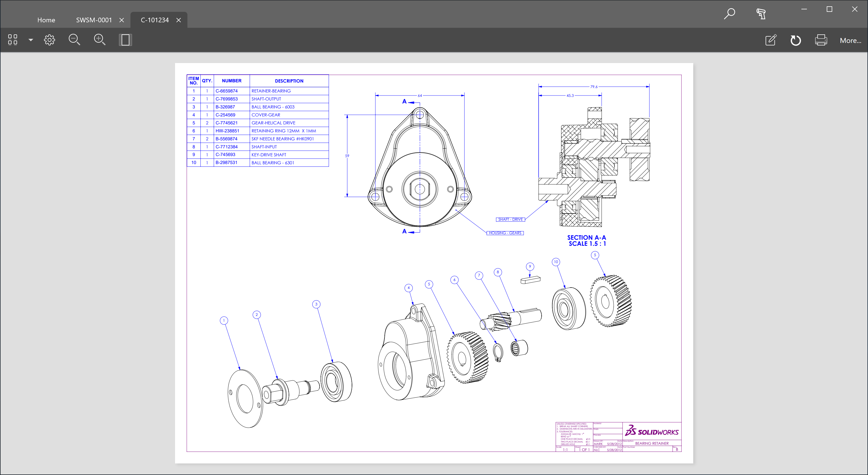This screenshot has height=475, width=868.
Task: Click the 79.6 dimension value
Action: (x=594, y=87)
